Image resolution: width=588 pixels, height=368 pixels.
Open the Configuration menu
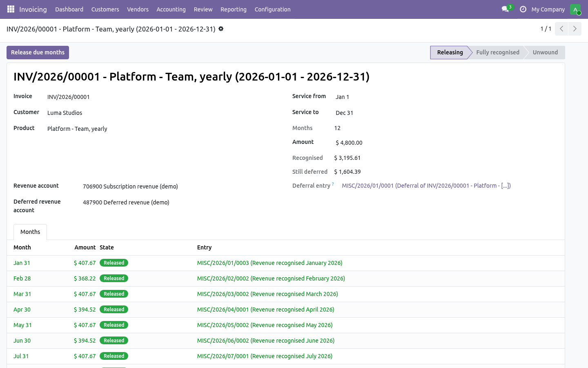[x=273, y=9]
